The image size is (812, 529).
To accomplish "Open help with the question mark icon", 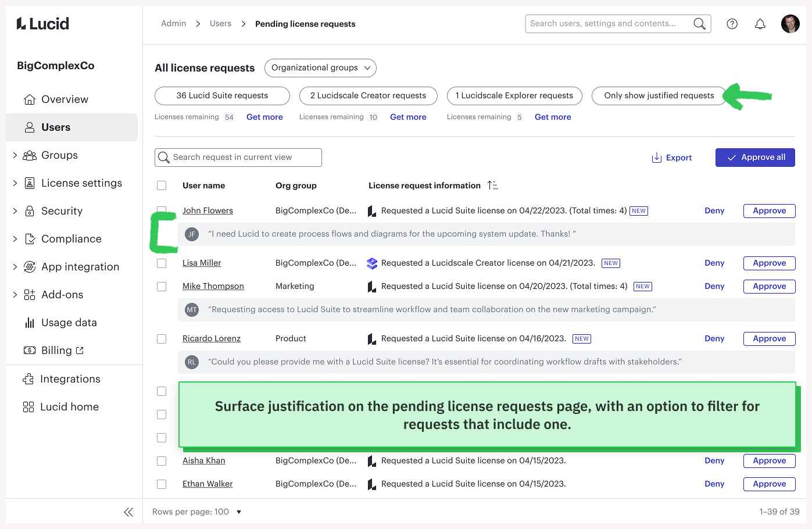I will click(x=732, y=24).
